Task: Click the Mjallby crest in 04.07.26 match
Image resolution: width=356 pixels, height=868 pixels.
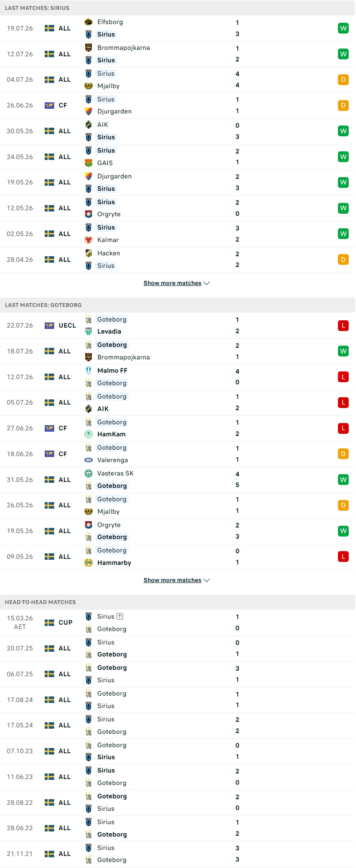Action: [89, 86]
